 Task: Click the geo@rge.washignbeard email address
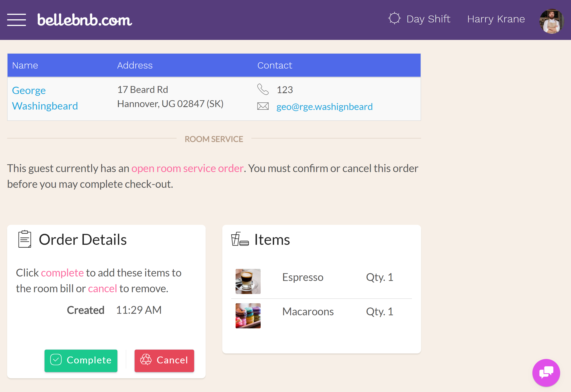pos(325,106)
